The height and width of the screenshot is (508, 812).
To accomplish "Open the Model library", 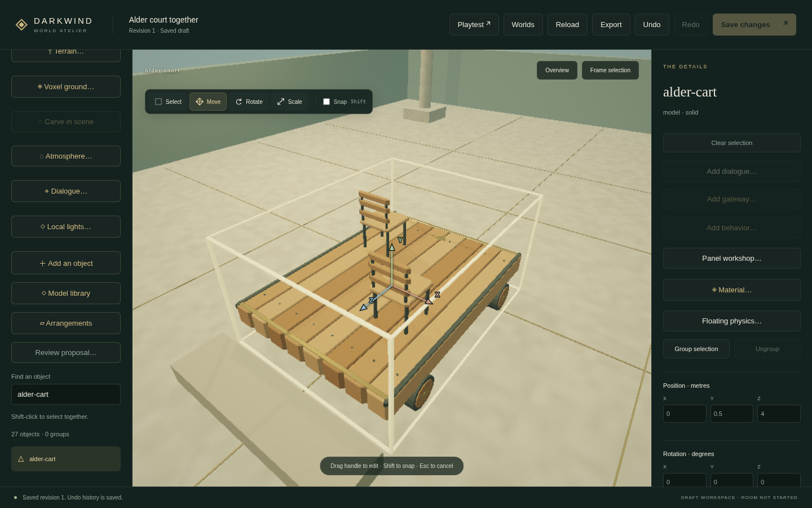I will coord(66,294).
